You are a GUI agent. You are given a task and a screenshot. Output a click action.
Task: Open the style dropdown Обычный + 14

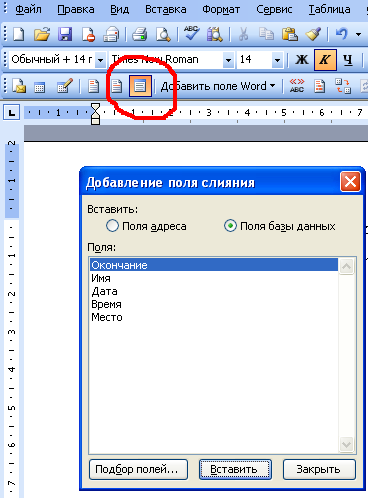coord(100,60)
